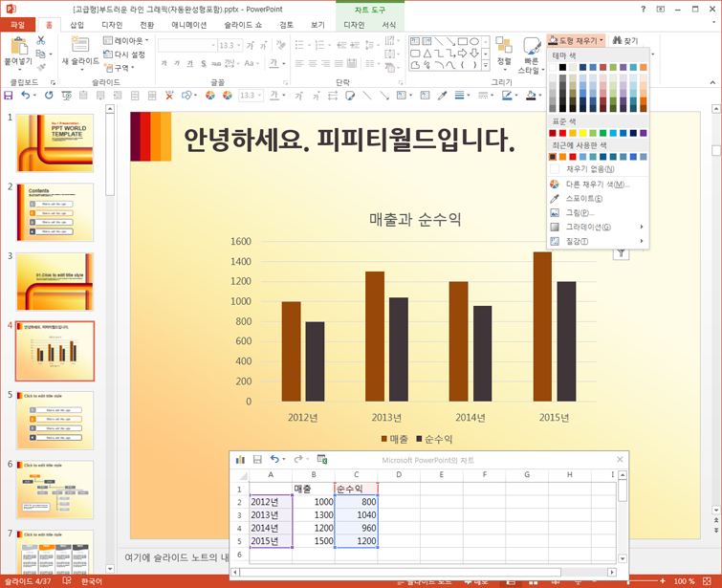Click the Find (찾기) binoculars button

click(625, 41)
